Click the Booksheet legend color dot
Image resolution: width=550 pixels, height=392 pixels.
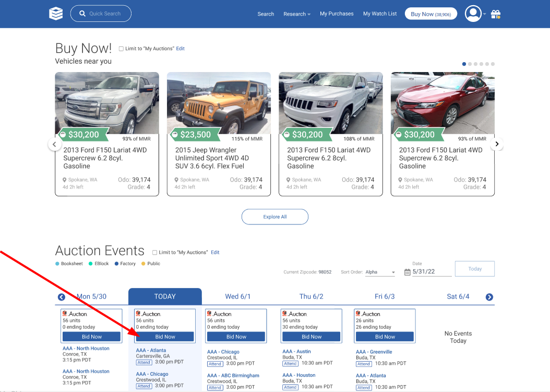pyautogui.click(x=57, y=264)
